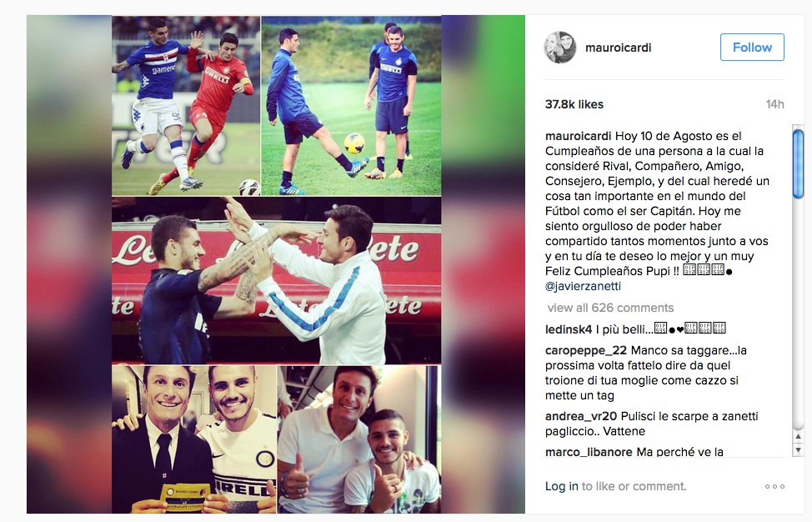Click the mauroicardi name in the caption
The image size is (812, 522).
click(x=578, y=136)
